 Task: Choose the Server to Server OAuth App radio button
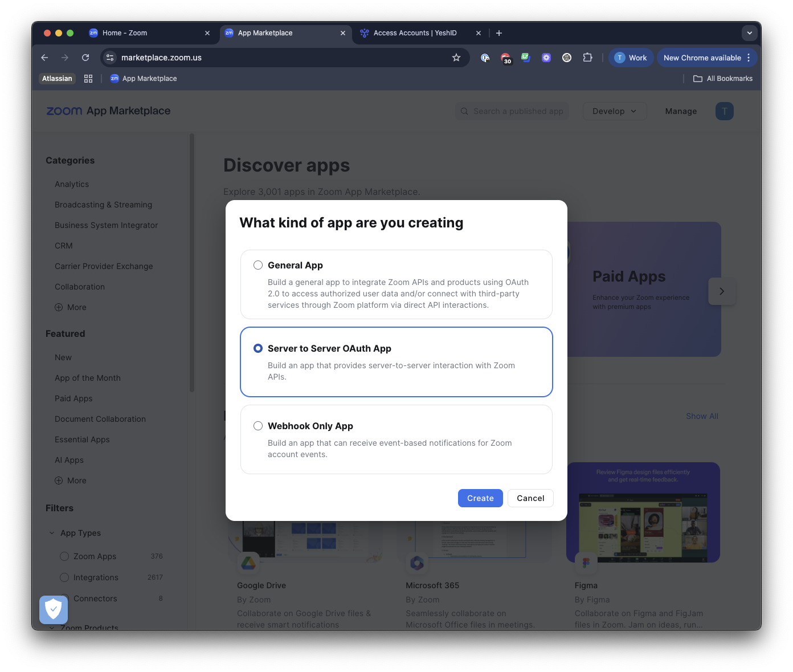pos(258,348)
